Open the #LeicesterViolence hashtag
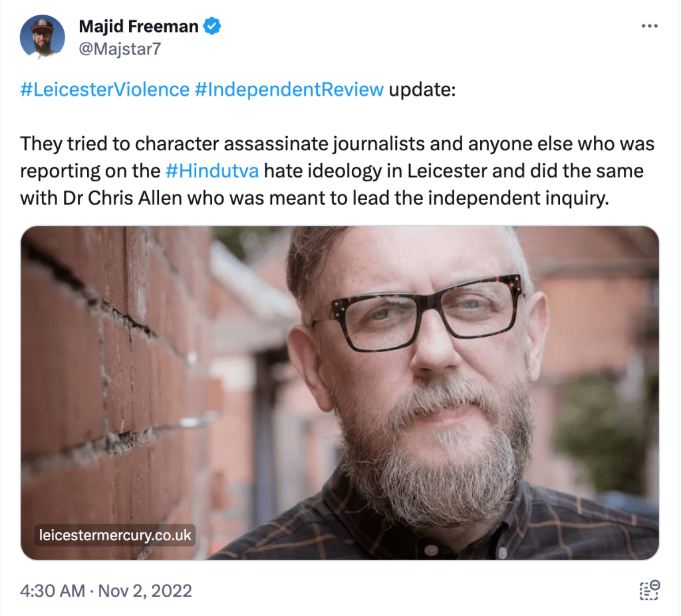 click(x=105, y=90)
